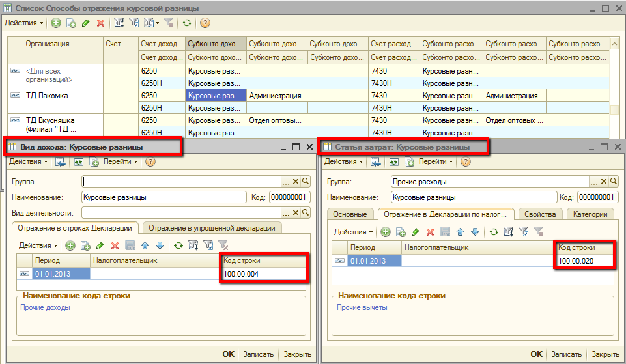Click OK in the Статья затрат window
This screenshot has height=364, width=626.
click(x=536, y=354)
